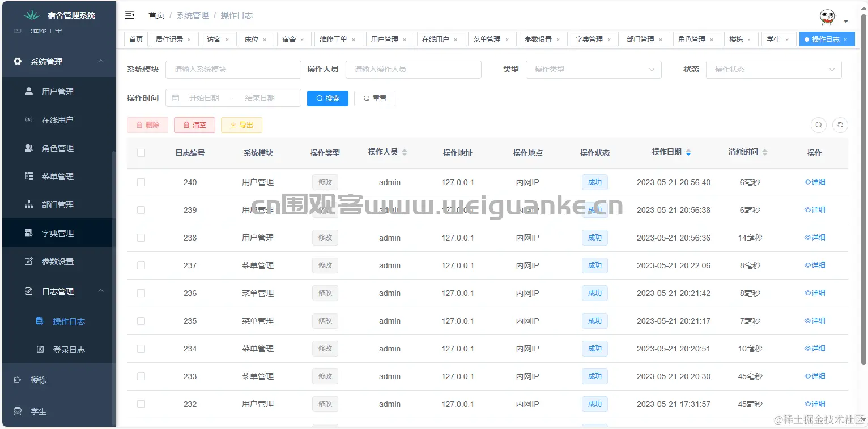Click the red 清空 button

click(194, 125)
